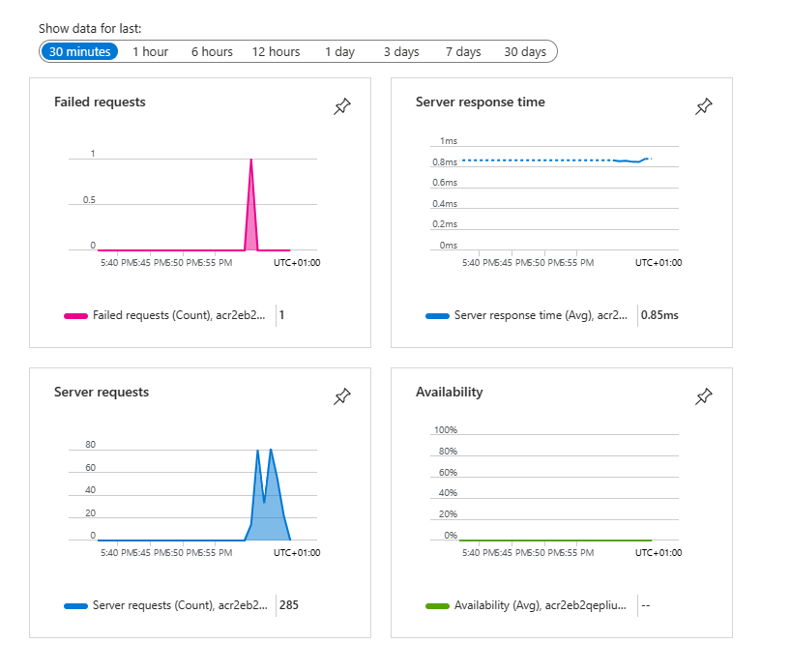
Task: Select the 3 days range option
Action: tap(400, 52)
